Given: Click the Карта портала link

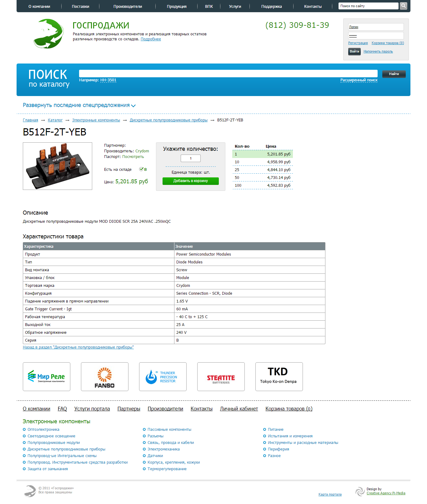Looking at the screenshot, I should click(x=330, y=495).
